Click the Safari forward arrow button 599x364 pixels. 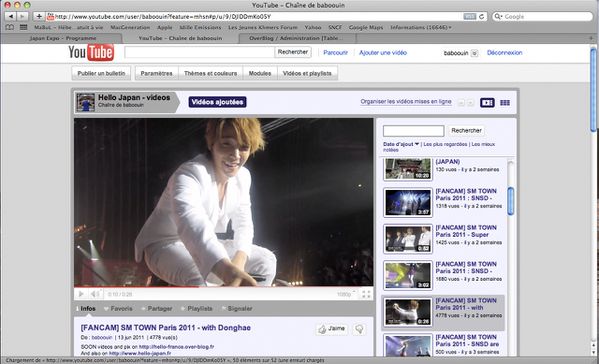(x=23, y=16)
